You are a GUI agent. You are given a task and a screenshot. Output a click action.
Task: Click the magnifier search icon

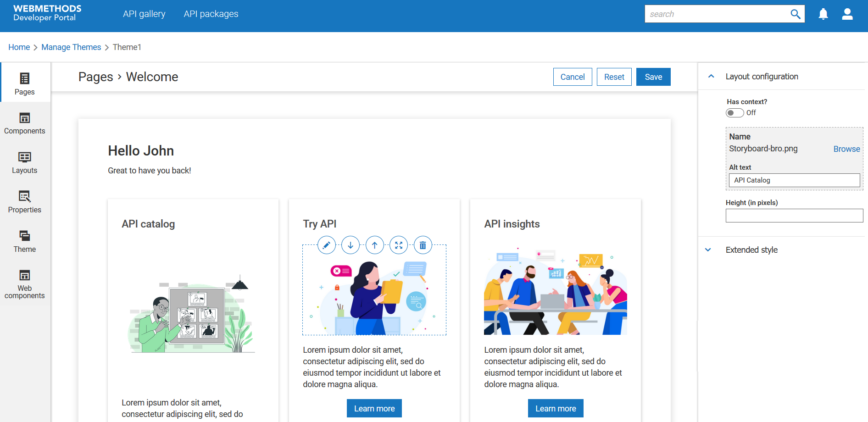coord(796,14)
